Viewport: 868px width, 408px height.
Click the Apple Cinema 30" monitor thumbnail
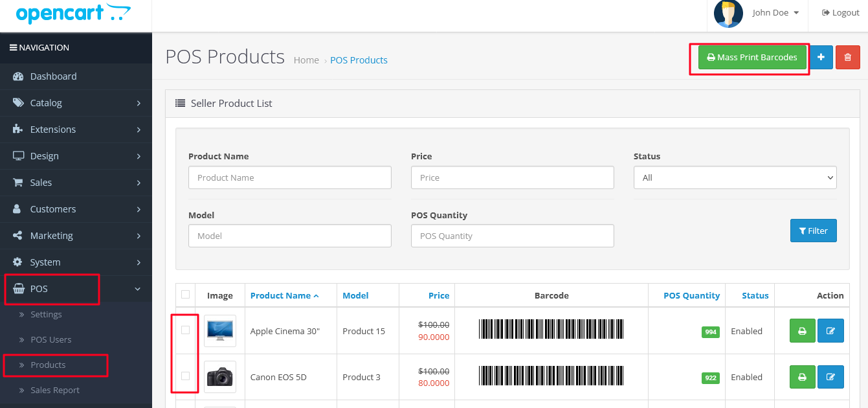220,331
